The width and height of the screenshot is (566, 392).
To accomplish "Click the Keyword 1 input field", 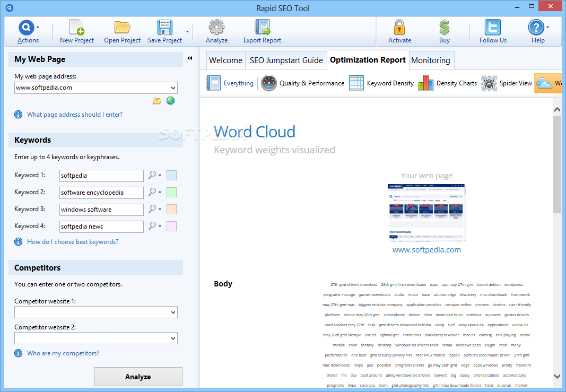I will (101, 176).
